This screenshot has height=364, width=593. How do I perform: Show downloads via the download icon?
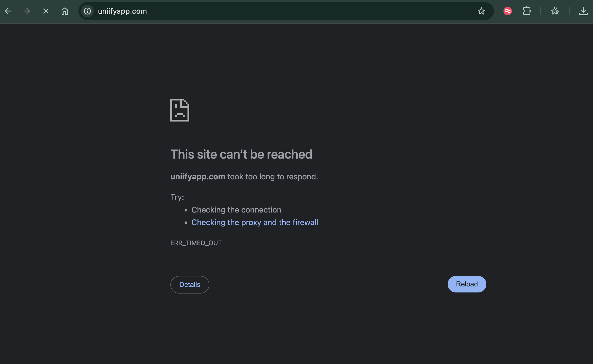[583, 11]
